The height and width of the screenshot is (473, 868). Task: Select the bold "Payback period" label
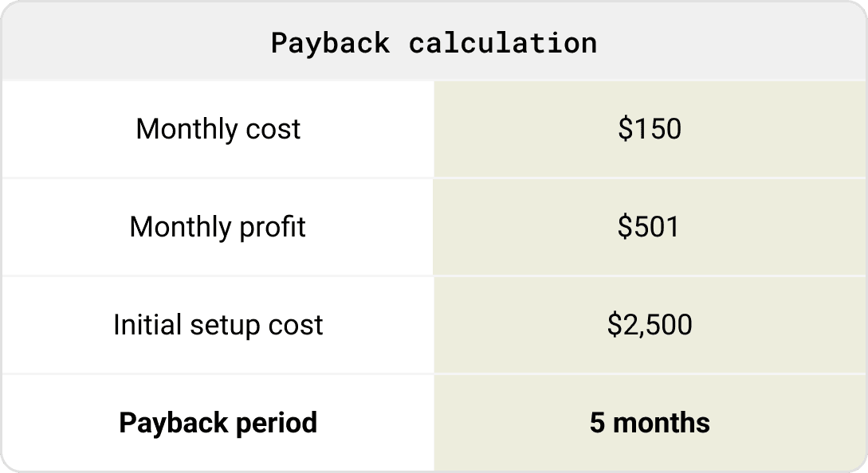pyautogui.click(x=218, y=423)
